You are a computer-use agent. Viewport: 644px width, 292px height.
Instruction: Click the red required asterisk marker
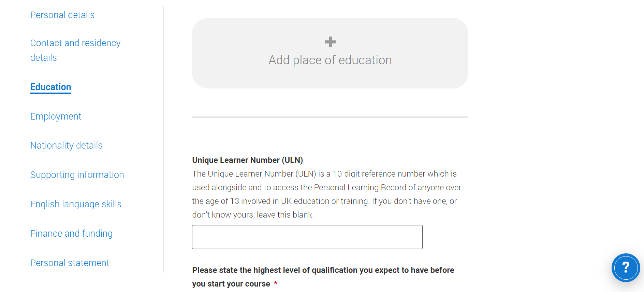click(276, 283)
